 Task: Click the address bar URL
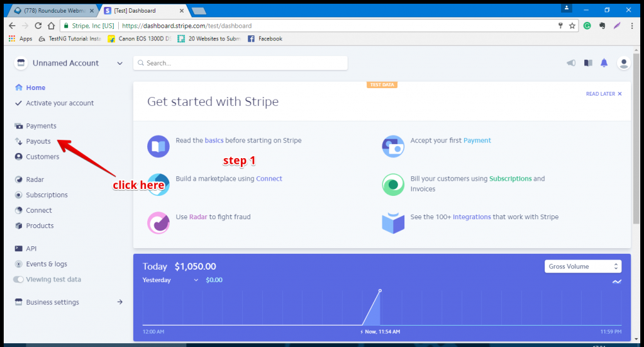[x=187, y=25]
